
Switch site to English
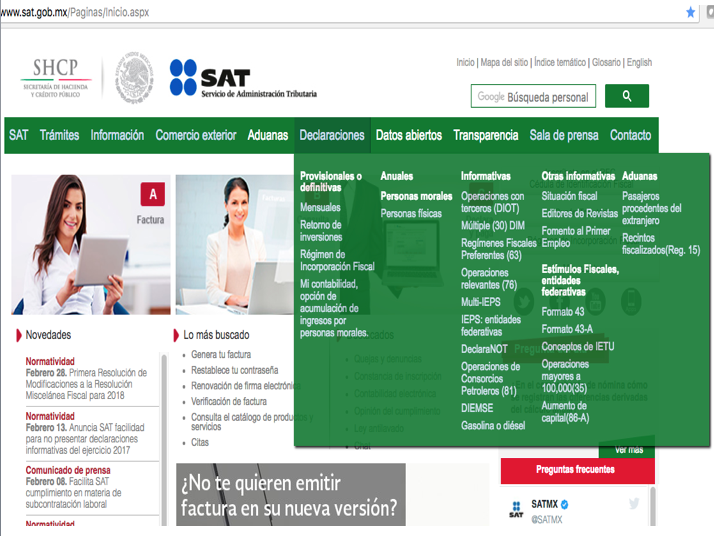click(639, 62)
